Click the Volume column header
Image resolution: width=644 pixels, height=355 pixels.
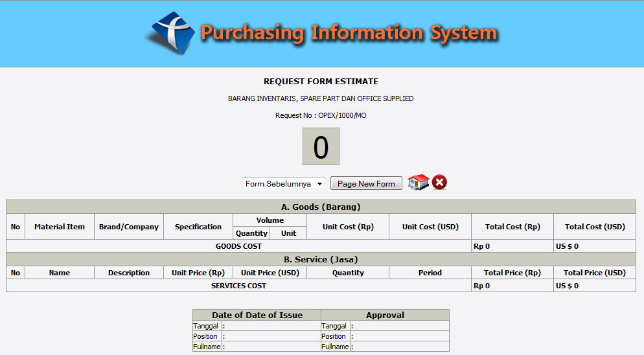pyautogui.click(x=270, y=220)
